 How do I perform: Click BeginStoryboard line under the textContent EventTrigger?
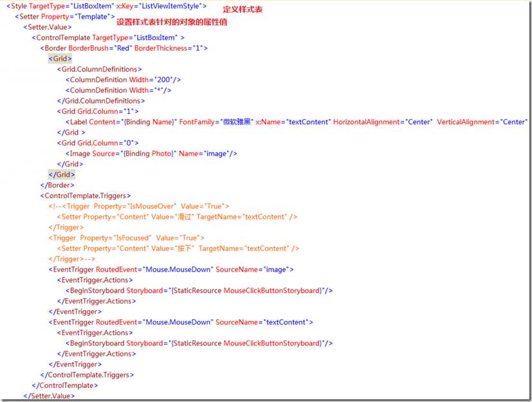coord(199,343)
